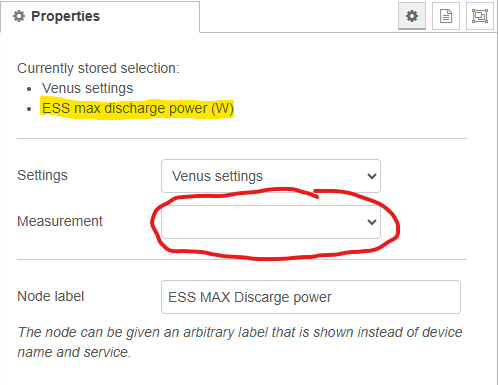Viewport: 498px width, 385px height.
Task: Click the Measurement dropdown chevron arrow
Action: [x=372, y=222]
